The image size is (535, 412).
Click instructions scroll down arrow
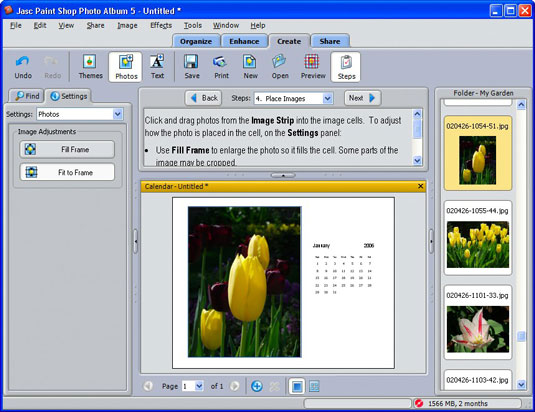pyautogui.click(x=417, y=160)
